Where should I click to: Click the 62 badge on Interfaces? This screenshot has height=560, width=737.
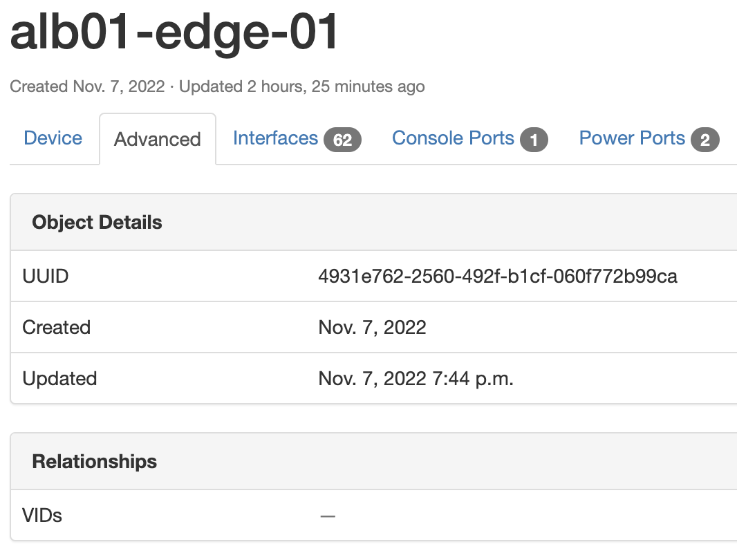(x=342, y=140)
